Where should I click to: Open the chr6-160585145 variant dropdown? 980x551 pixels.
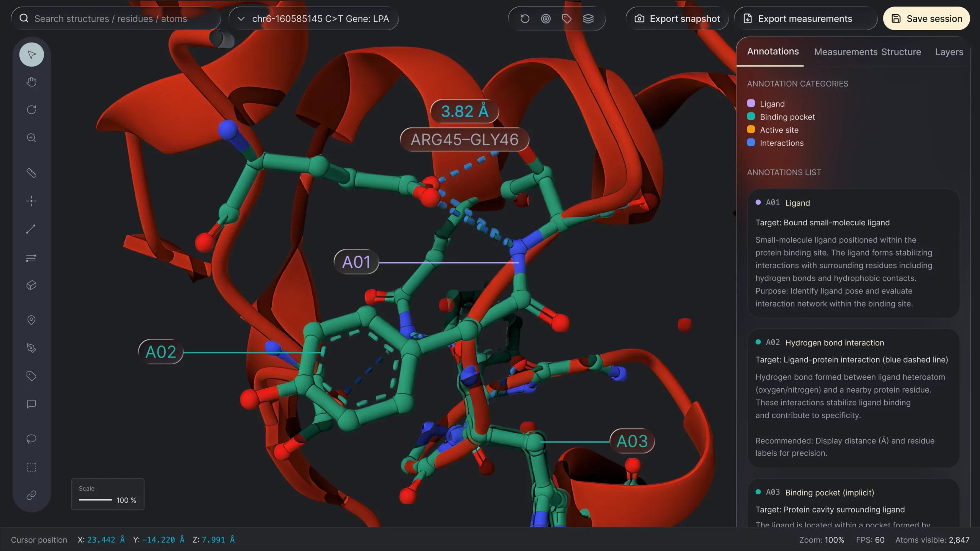[314, 18]
